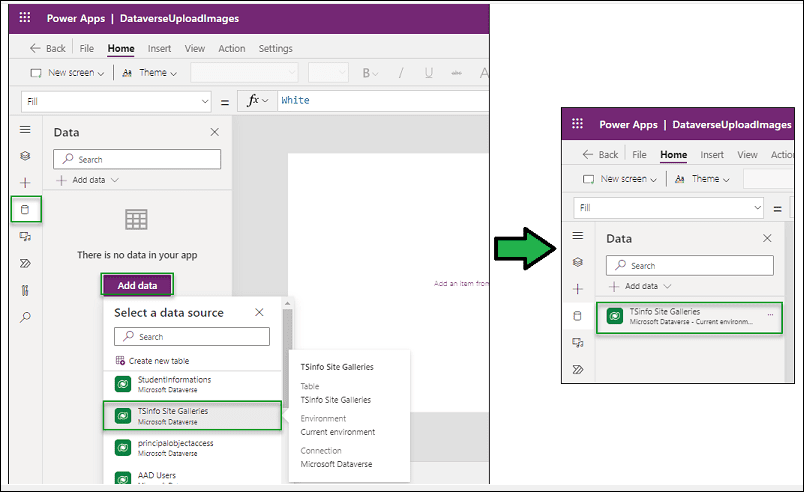This screenshot has width=804, height=492.
Task: Expand the fx formula options chevron
Action: pyautogui.click(x=265, y=101)
